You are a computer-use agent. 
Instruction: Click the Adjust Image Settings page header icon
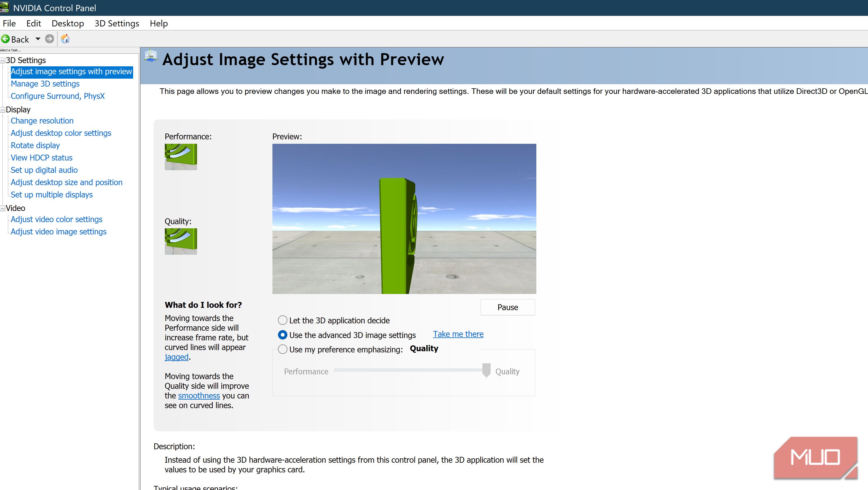coord(151,56)
